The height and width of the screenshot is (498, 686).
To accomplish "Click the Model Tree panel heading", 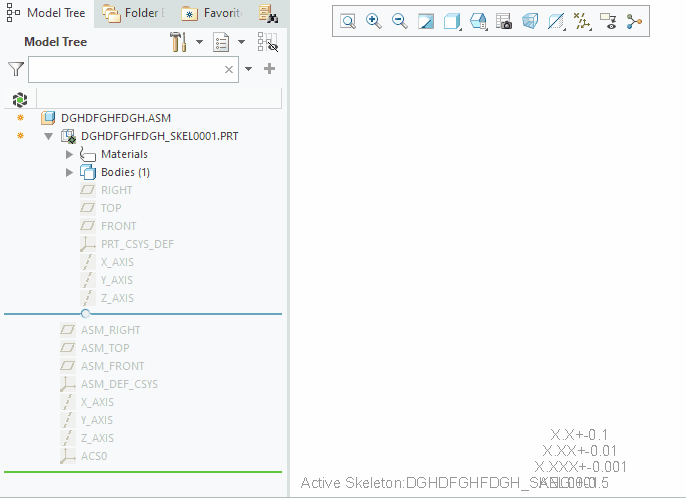I will [x=56, y=42].
